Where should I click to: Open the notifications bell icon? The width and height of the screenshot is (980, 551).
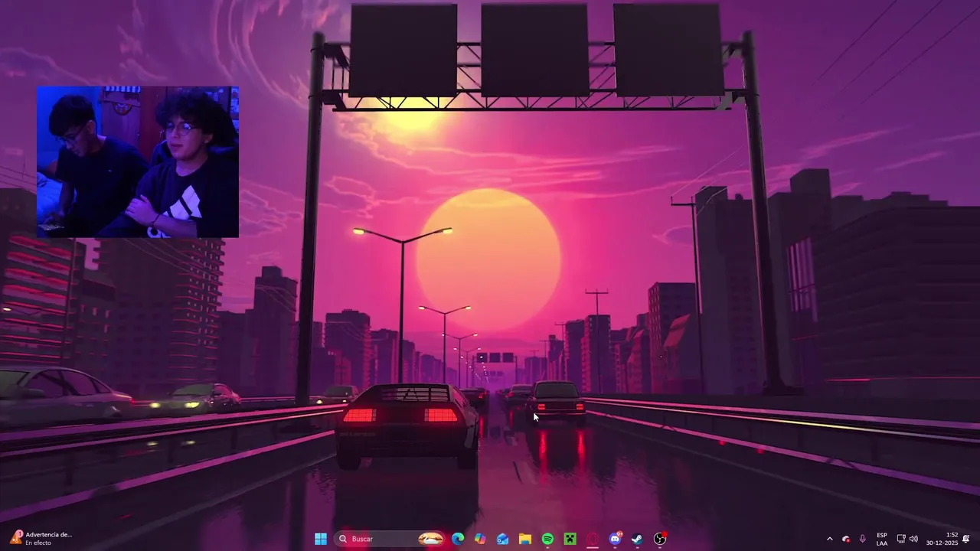[966, 539]
